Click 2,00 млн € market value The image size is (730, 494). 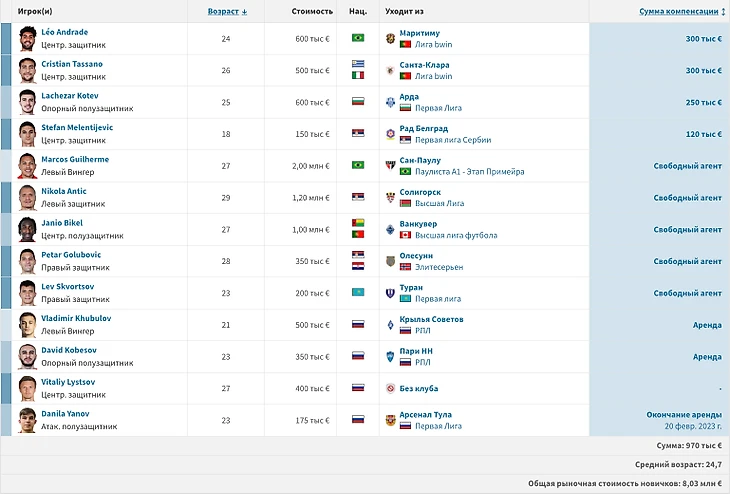coord(311,166)
